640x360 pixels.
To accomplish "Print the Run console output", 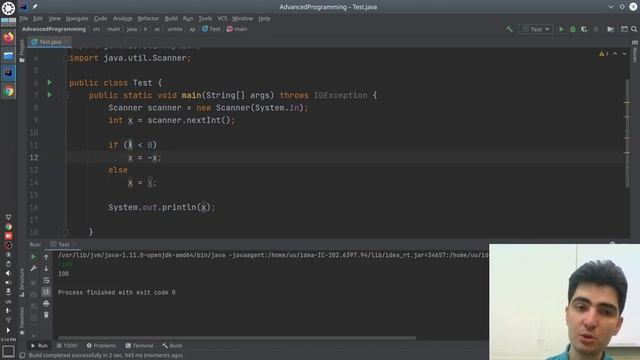I will pos(46,303).
